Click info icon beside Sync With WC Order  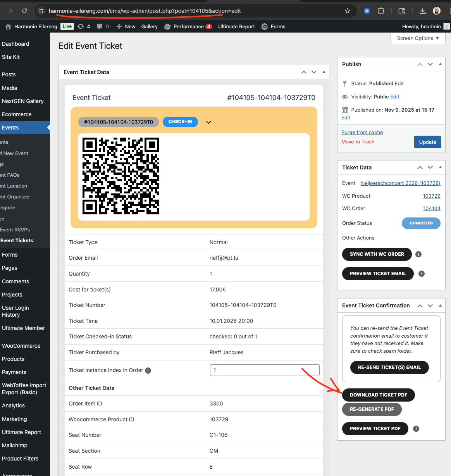[418, 254]
